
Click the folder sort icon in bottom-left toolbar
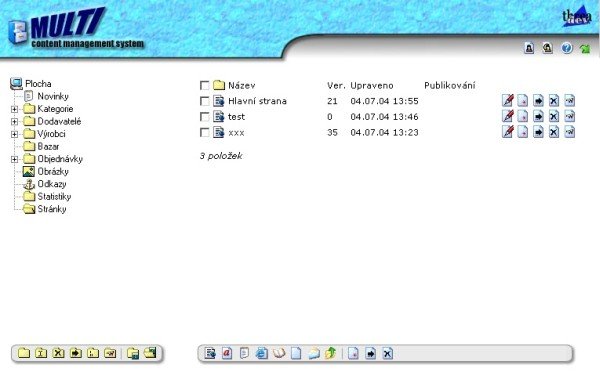click(x=93, y=353)
